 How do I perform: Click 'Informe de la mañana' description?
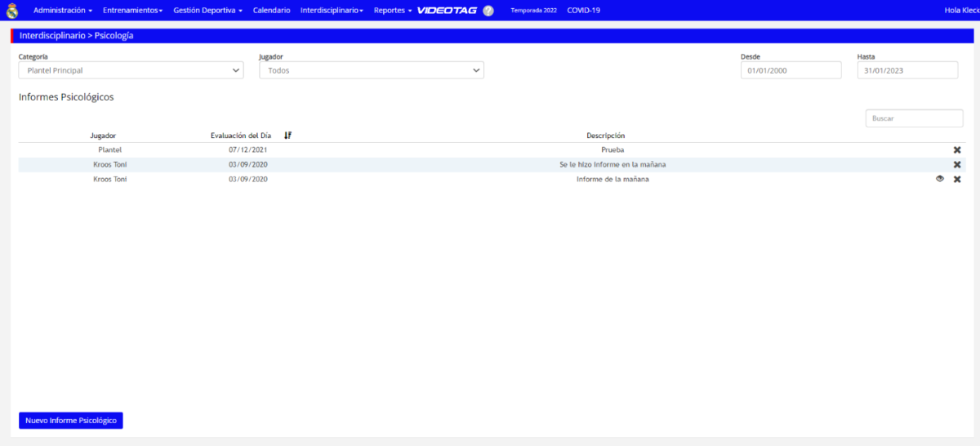tap(612, 180)
